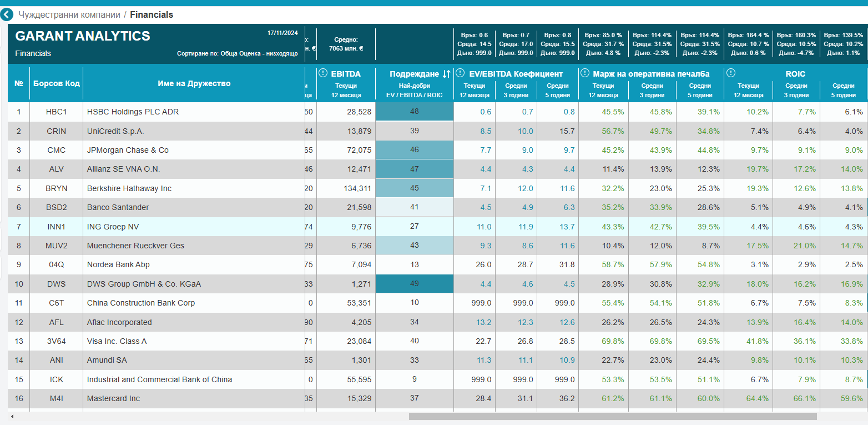The image size is (868, 425).
Task: Click ticker code CRIN
Action: pyautogui.click(x=56, y=131)
